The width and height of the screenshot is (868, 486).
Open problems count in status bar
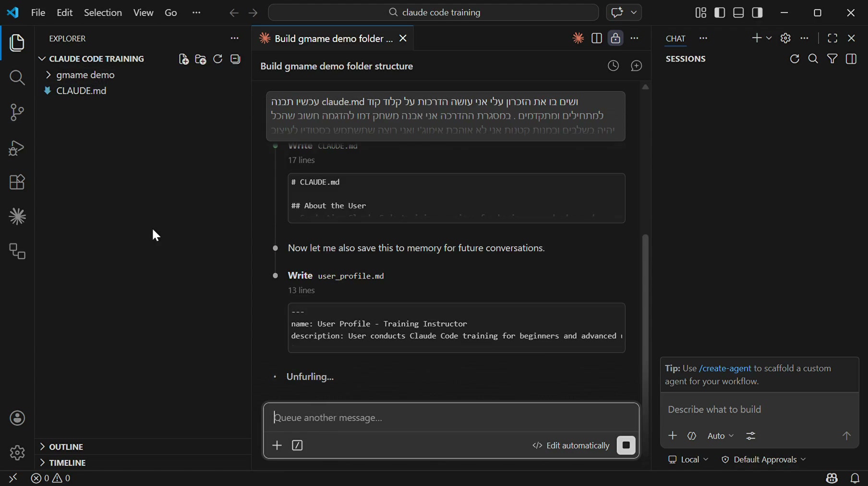tap(51, 478)
